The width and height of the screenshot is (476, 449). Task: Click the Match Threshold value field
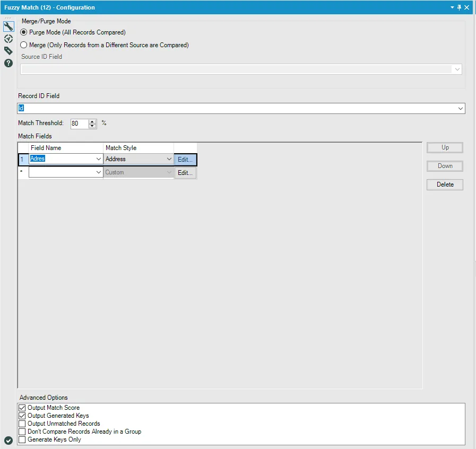tap(80, 124)
